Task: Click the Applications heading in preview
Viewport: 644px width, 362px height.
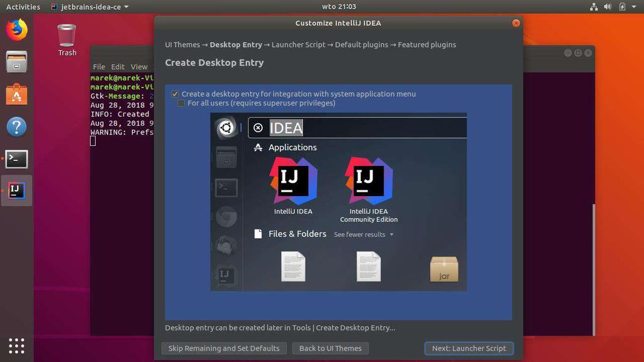Action: [x=292, y=147]
